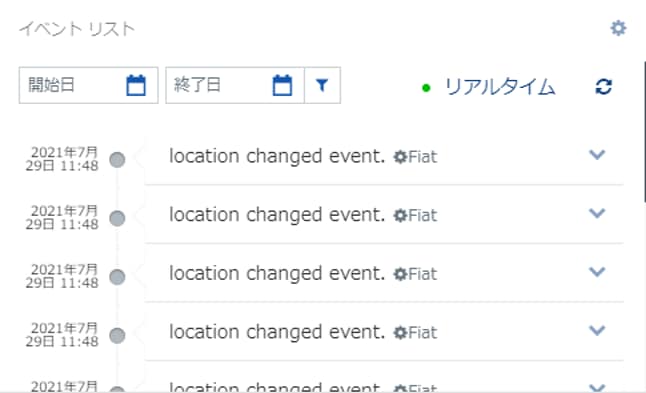646x393 pixels.
Task: Expand second location changed event row
Action: pyautogui.click(x=597, y=213)
